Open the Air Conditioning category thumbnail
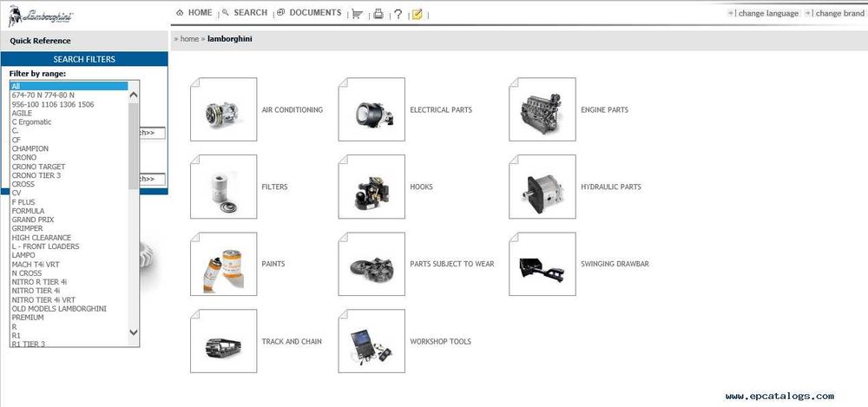868x407 pixels. pyautogui.click(x=224, y=109)
